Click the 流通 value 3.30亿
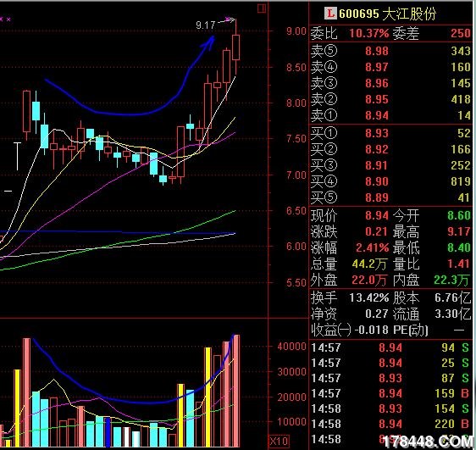This screenshot has height=450, width=476. click(452, 314)
